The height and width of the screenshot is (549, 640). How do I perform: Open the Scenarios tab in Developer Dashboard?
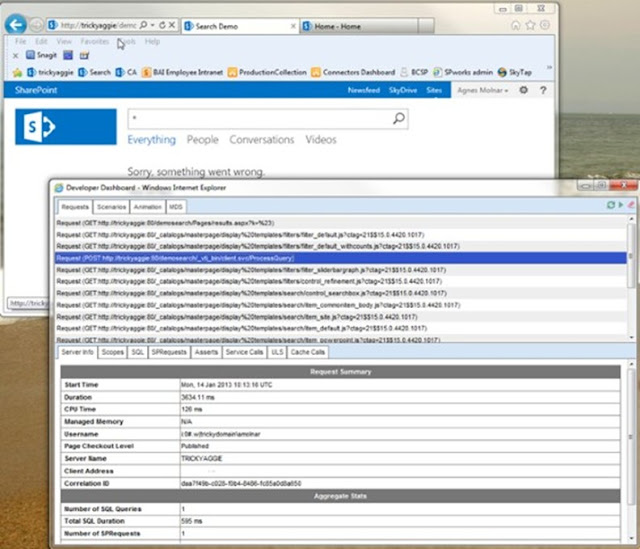click(x=111, y=207)
